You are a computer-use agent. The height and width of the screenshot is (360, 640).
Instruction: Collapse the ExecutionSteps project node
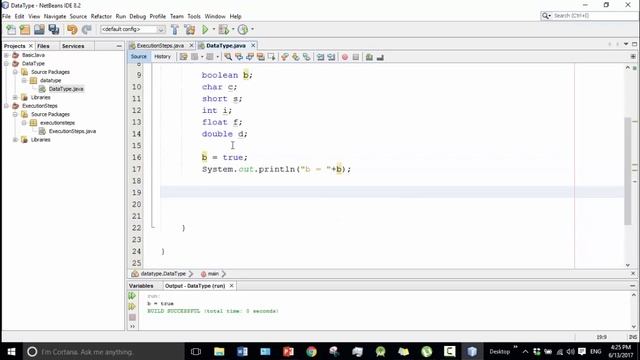(7, 106)
